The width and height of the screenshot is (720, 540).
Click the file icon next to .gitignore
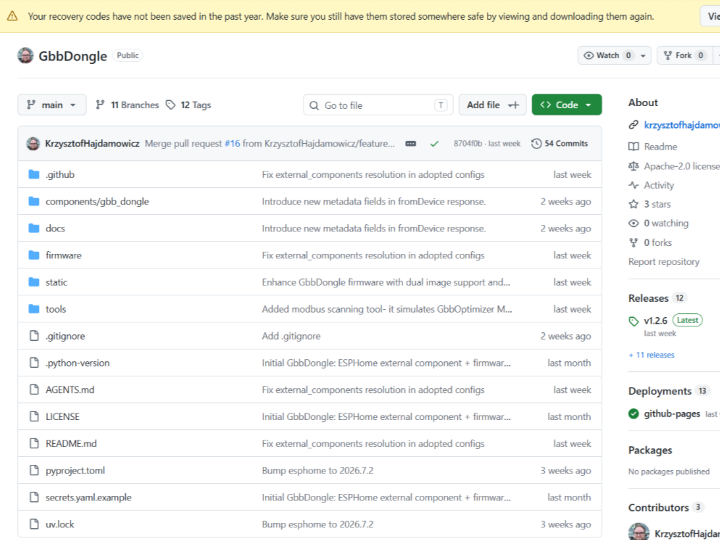pos(34,336)
